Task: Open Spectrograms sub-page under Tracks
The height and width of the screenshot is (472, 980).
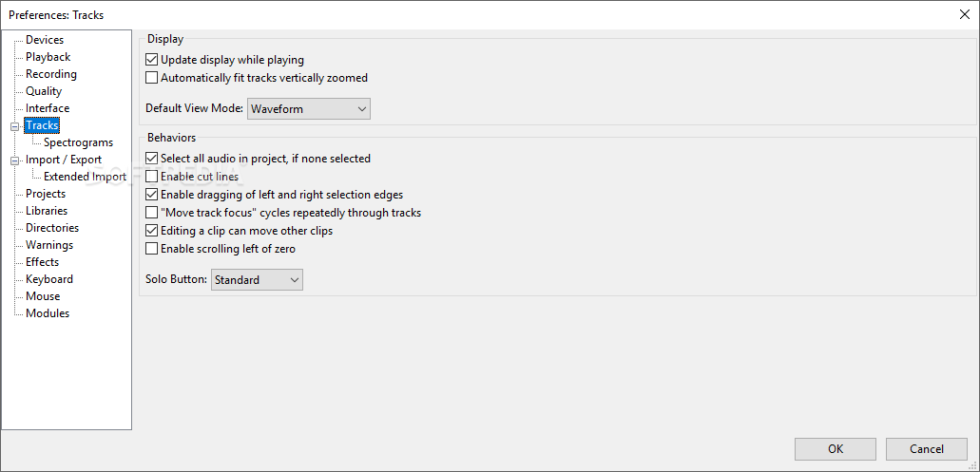Action: 78,142
